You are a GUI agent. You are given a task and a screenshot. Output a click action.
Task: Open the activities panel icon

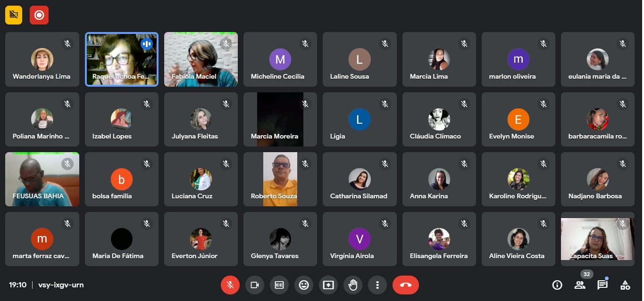coord(625,285)
